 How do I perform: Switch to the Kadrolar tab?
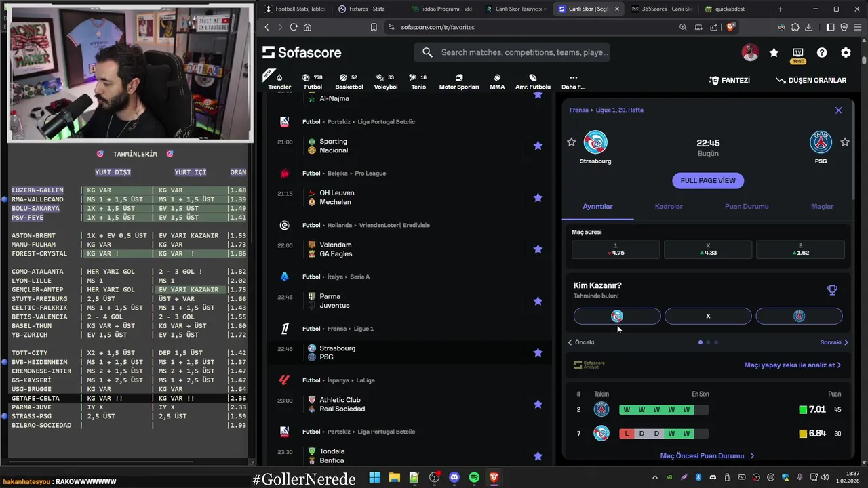tap(669, 206)
